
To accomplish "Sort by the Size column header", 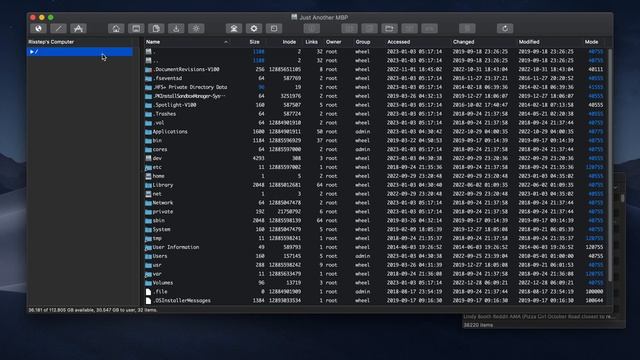I will tap(254, 42).
